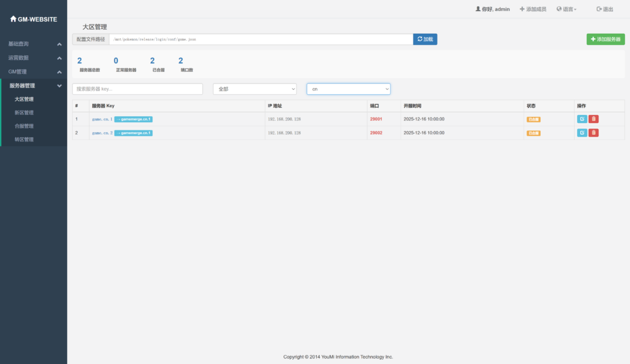The image size is (630, 364).
Task: Click the 搜索服务器 key search field
Action: [x=137, y=89]
